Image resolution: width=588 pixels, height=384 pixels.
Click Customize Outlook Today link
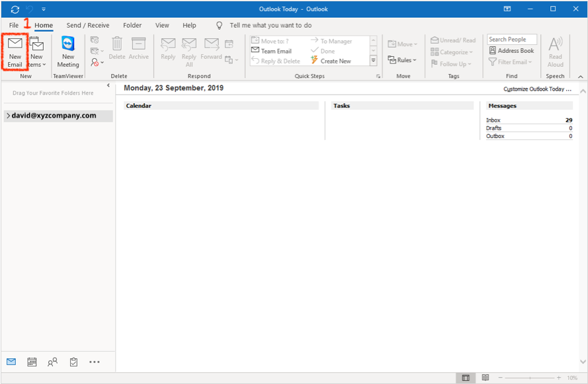tap(536, 89)
